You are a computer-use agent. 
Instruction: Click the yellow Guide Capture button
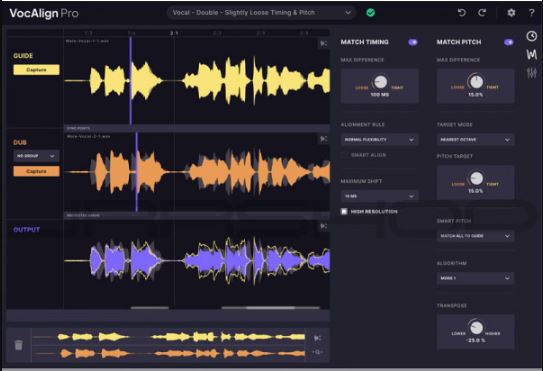click(x=36, y=70)
